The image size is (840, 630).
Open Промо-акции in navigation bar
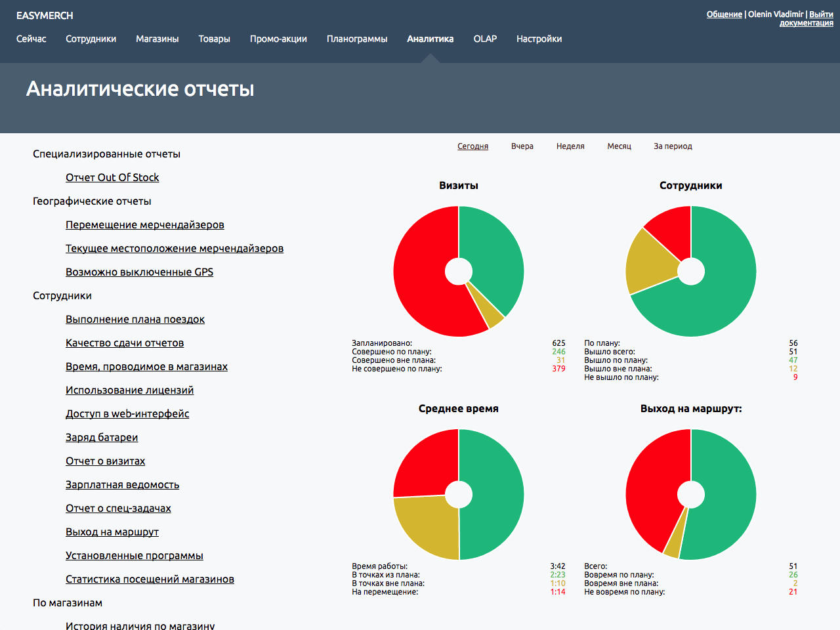coord(278,39)
